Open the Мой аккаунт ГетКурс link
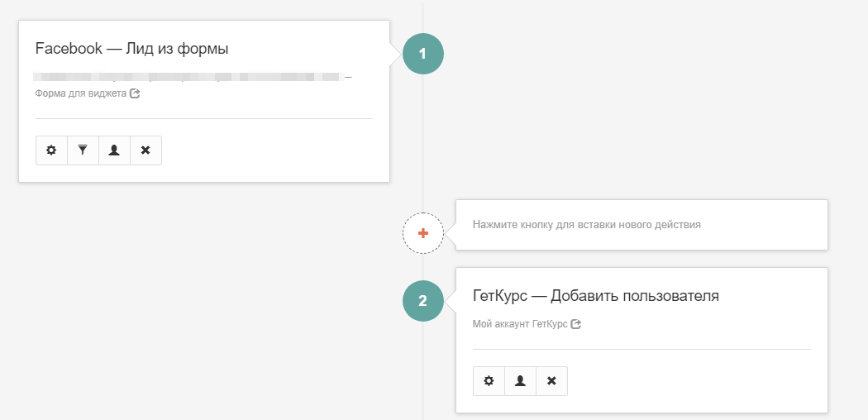 click(520, 324)
